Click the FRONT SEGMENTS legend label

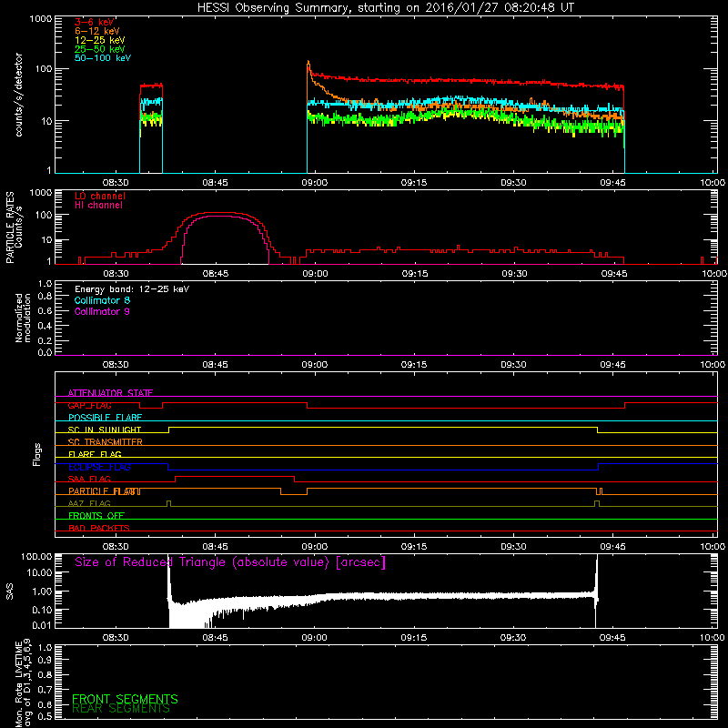[125, 699]
